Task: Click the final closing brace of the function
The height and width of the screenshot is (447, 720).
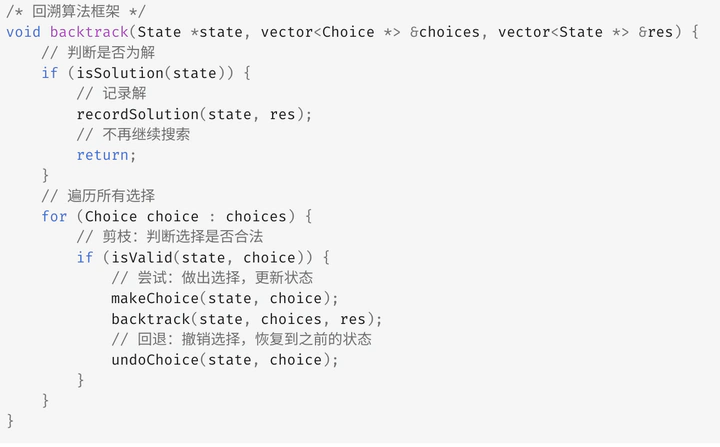Action: [10, 421]
